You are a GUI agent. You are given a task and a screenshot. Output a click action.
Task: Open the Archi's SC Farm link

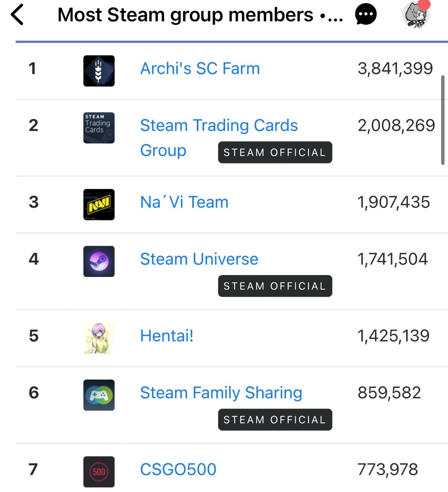click(x=200, y=68)
